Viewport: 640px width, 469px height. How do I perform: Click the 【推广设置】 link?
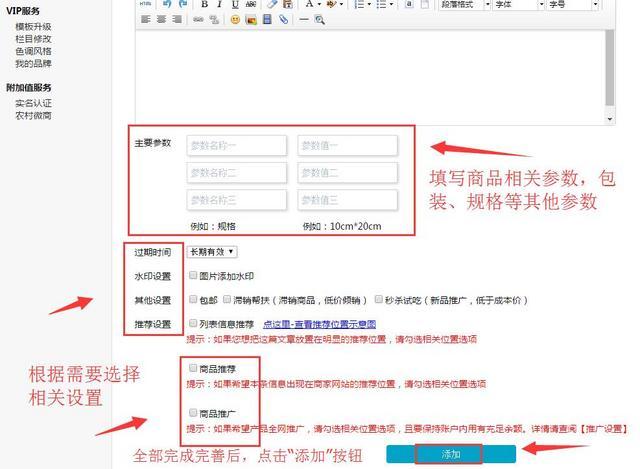(604, 429)
